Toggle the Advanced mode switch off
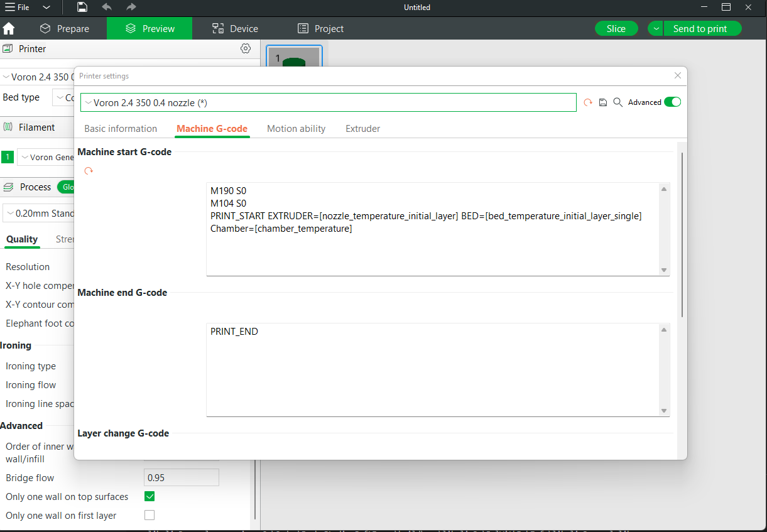767x532 pixels. point(672,102)
